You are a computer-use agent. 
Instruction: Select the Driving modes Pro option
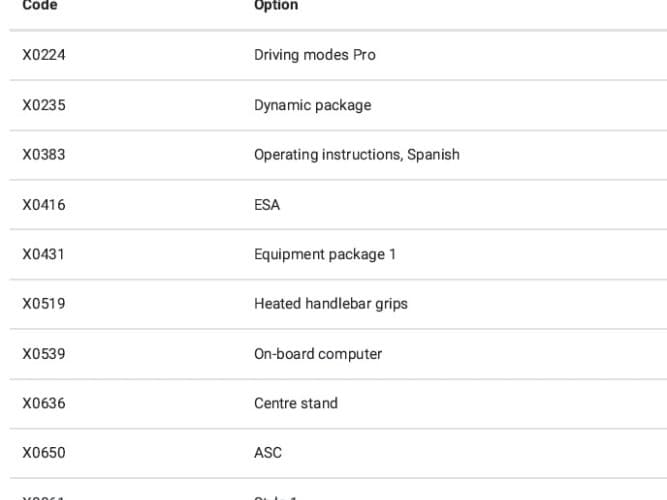click(x=315, y=55)
